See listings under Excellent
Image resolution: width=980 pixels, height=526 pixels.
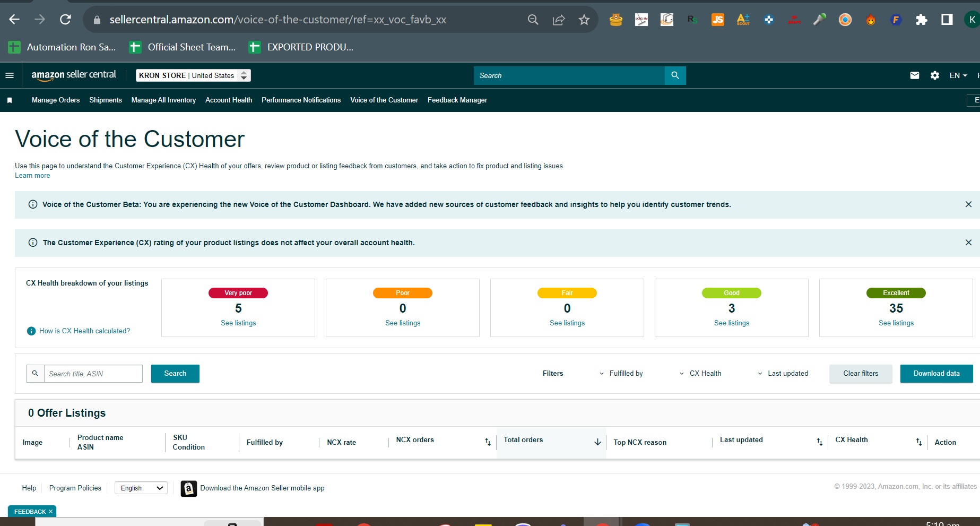896,323
